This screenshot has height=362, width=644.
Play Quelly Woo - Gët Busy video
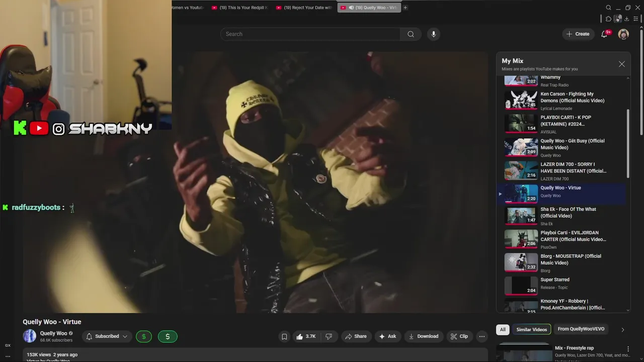coord(564,148)
